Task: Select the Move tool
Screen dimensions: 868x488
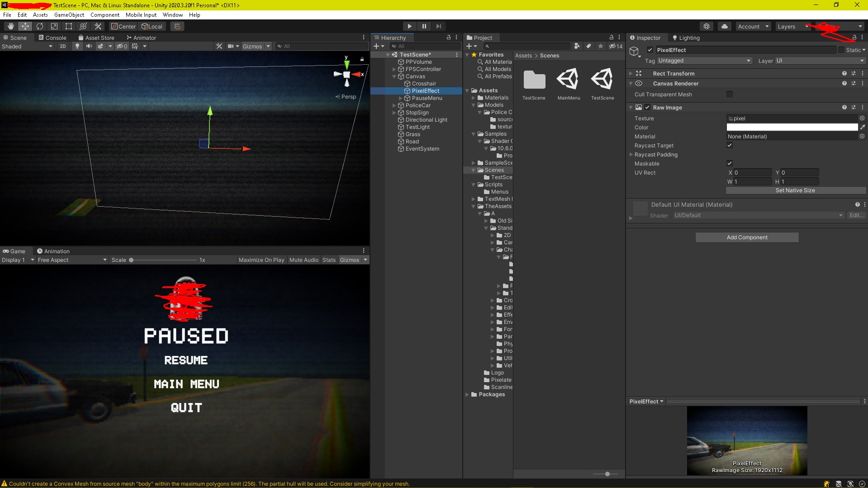Action: [x=25, y=26]
